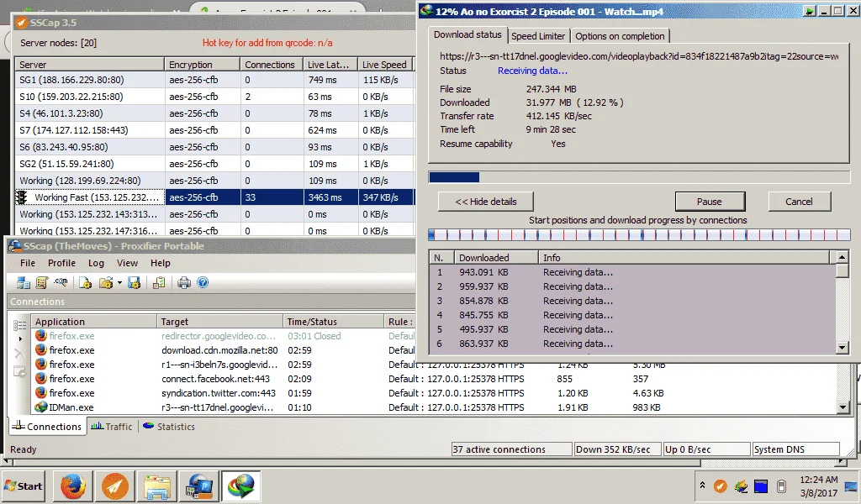Click the segmented connections progress strip
This screenshot has width=861, height=504.
639,234
